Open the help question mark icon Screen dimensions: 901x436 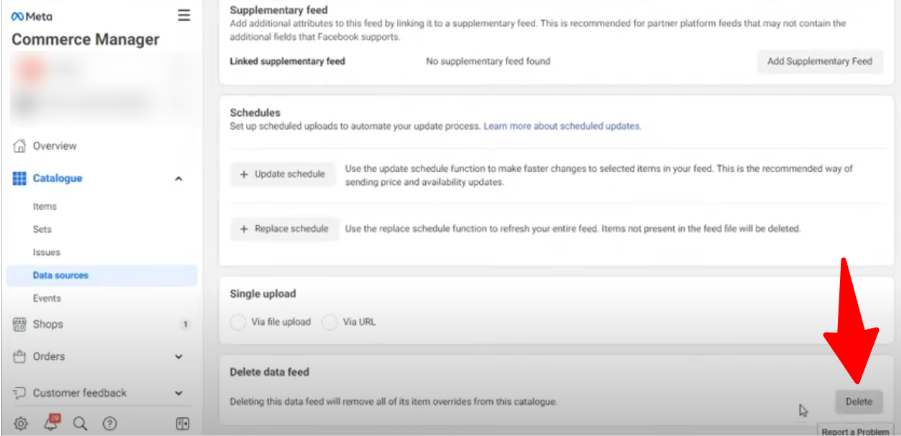(x=110, y=423)
